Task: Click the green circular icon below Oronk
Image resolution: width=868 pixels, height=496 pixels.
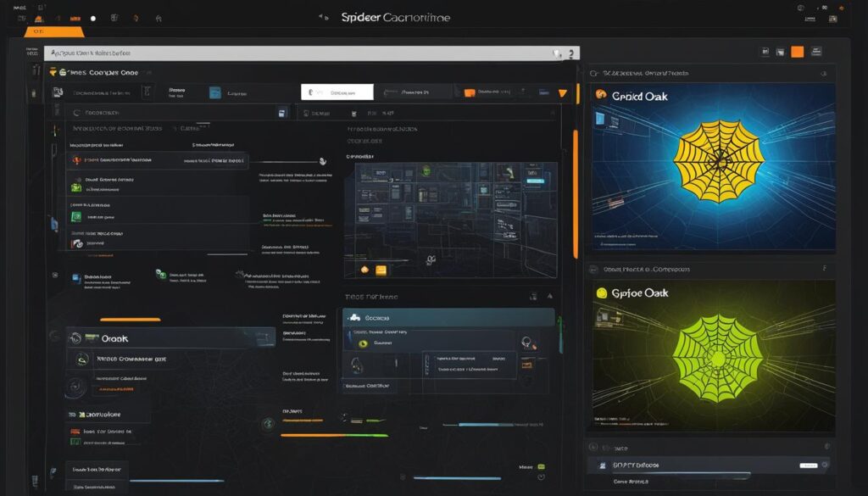Action: (82, 359)
